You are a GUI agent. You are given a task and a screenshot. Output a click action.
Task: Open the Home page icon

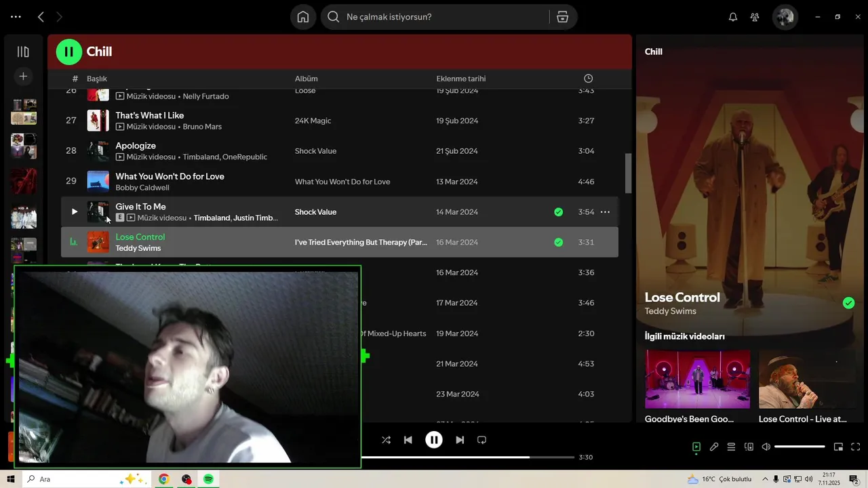(x=303, y=17)
